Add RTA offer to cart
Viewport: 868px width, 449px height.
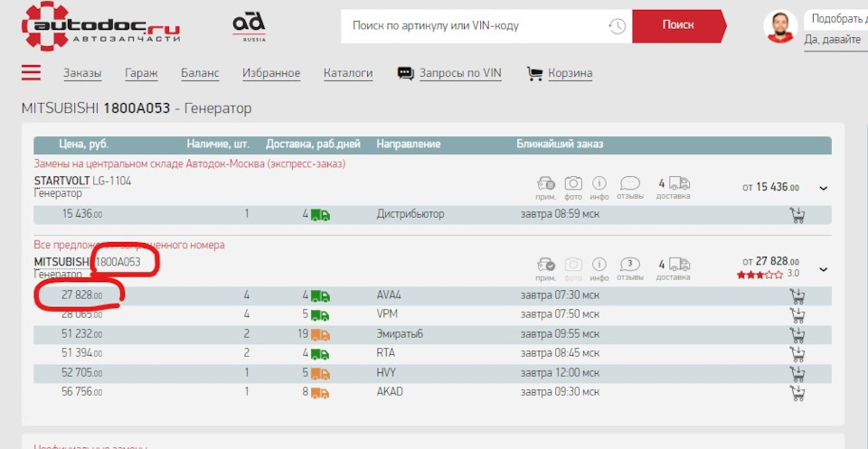797,354
